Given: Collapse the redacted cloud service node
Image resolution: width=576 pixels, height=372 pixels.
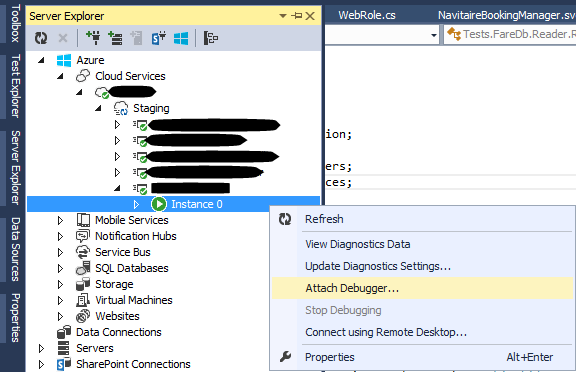Looking at the screenshot, I should pos(79,92).
